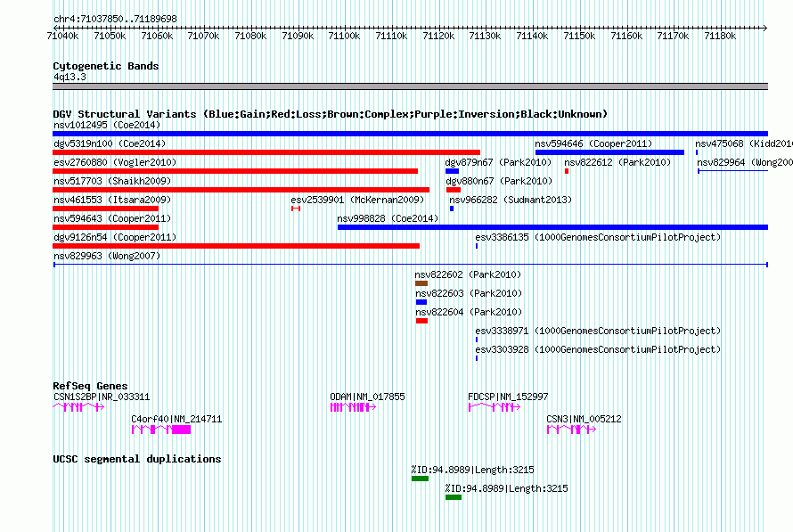Click the 4q13.3 band label
This screenshot has height=532, width=793.
tap(69, 77)
